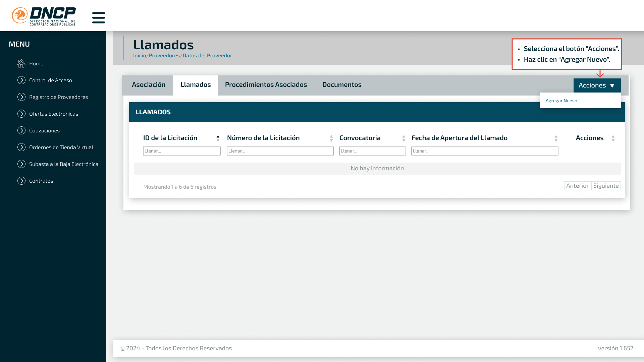
Task: Toggle the hamburger menu icon
Action: (x=99, y=18)
